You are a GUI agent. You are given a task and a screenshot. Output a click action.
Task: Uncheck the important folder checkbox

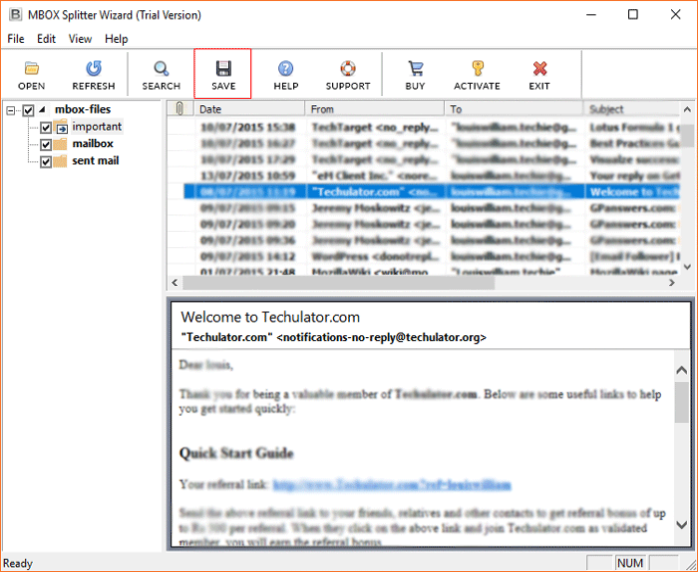(46, 128)
